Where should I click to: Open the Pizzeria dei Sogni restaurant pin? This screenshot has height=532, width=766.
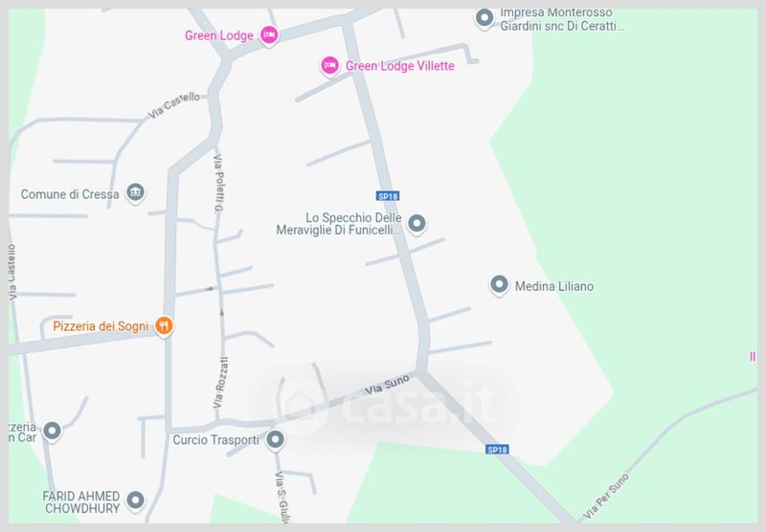[164, 326]
